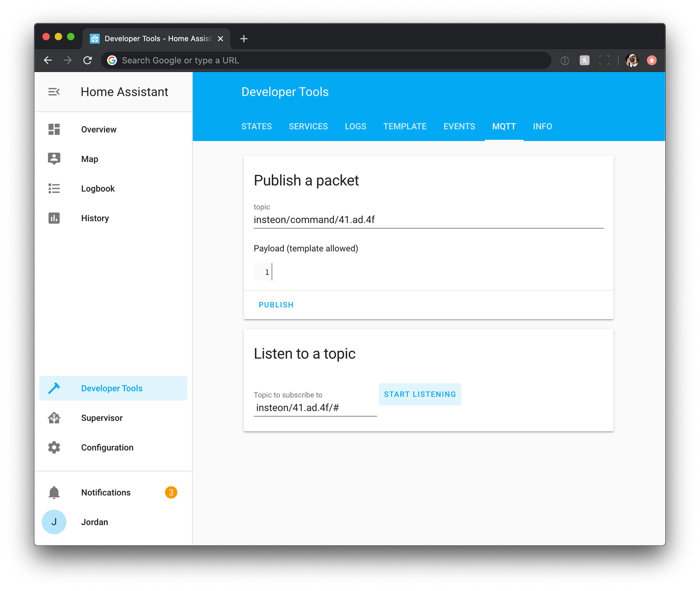Click the History navigation icon
Screen dimensions: 700x591
pyautogui.click(x=55, y=218)
